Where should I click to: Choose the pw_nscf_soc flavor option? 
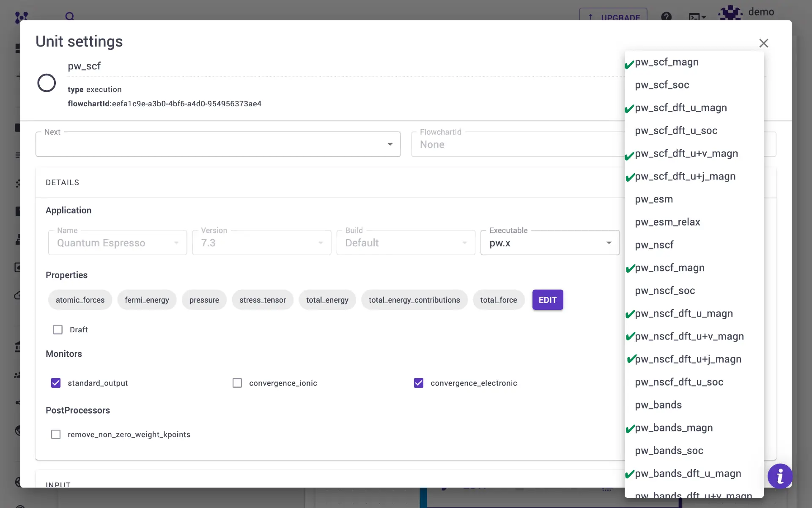click(x=665, y=290)
